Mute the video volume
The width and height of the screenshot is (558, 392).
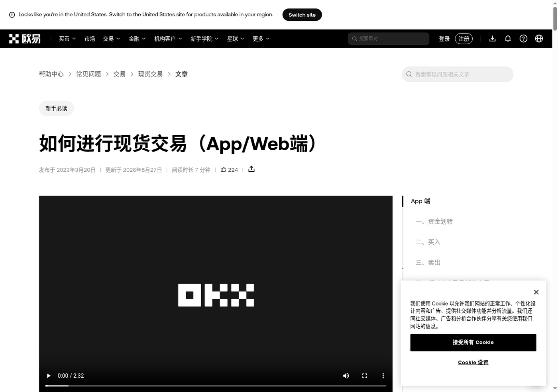[346, 376]
